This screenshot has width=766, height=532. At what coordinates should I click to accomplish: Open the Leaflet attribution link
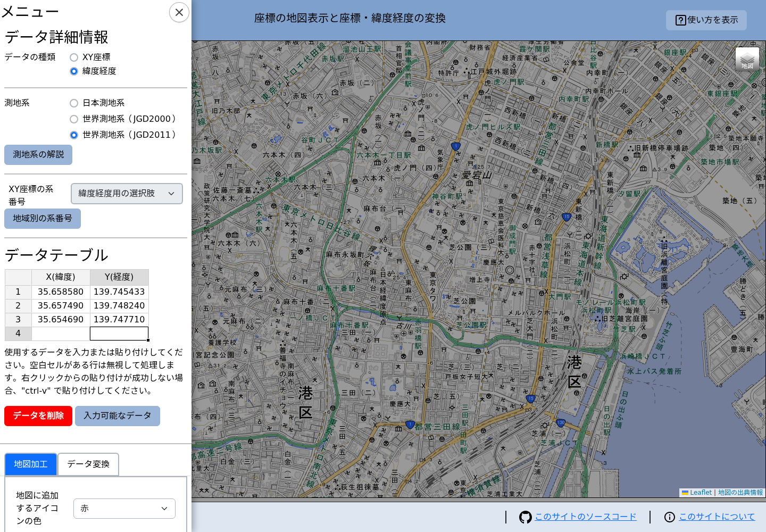697,493
